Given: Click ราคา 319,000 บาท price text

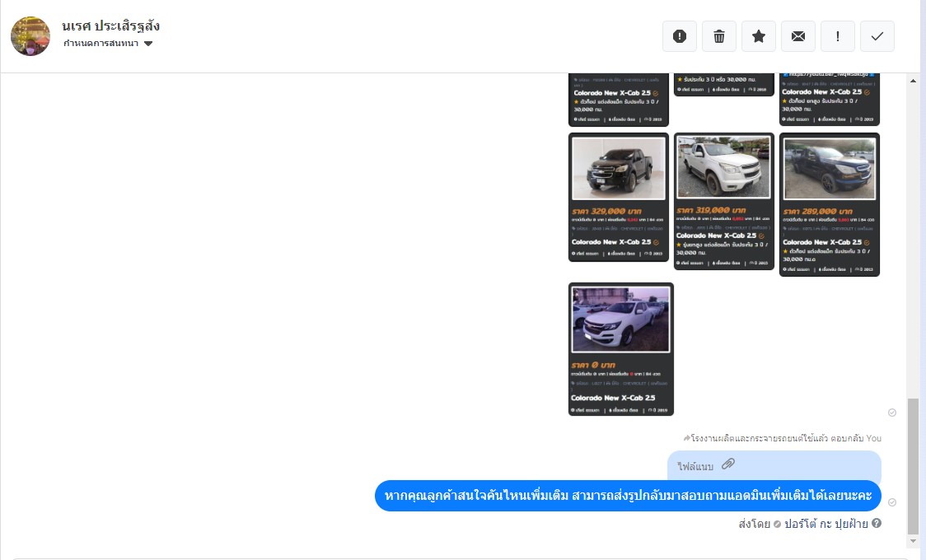Looking at the screenshot, I should tap(711, 210).
